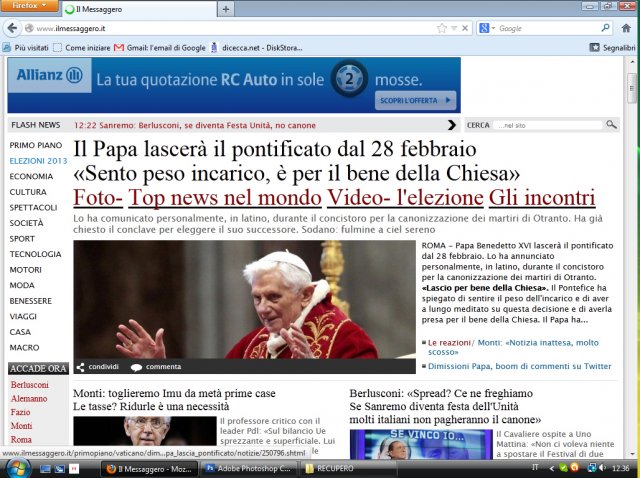Click SCOPRI L'OFFERTA in the Allianz banner
The image size is (640, 478).
point(416,100)
